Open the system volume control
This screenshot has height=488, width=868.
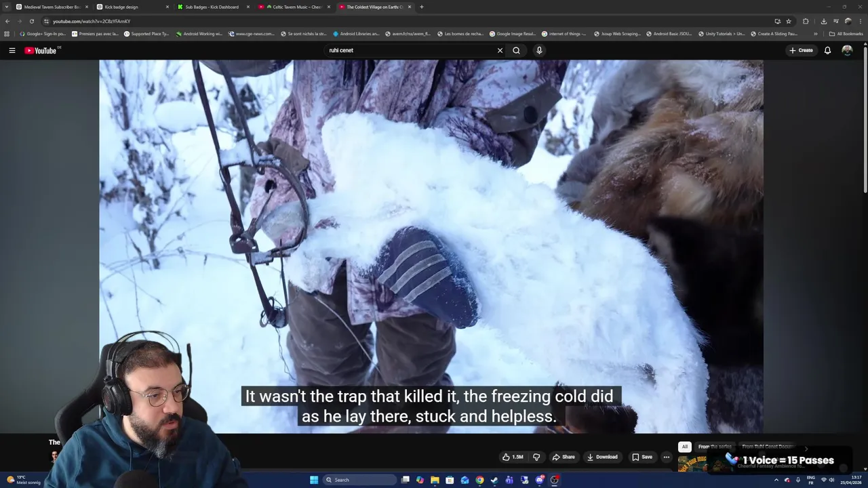832,480
